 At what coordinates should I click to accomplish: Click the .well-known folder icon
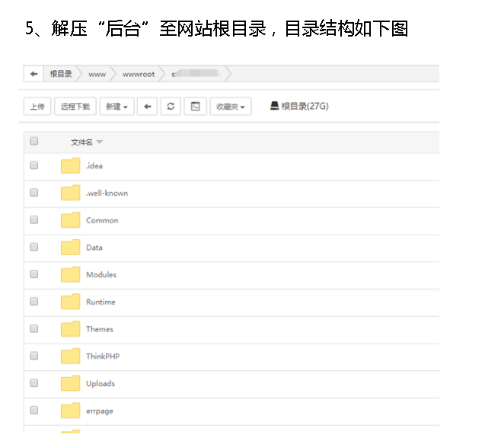pos(71,193)
